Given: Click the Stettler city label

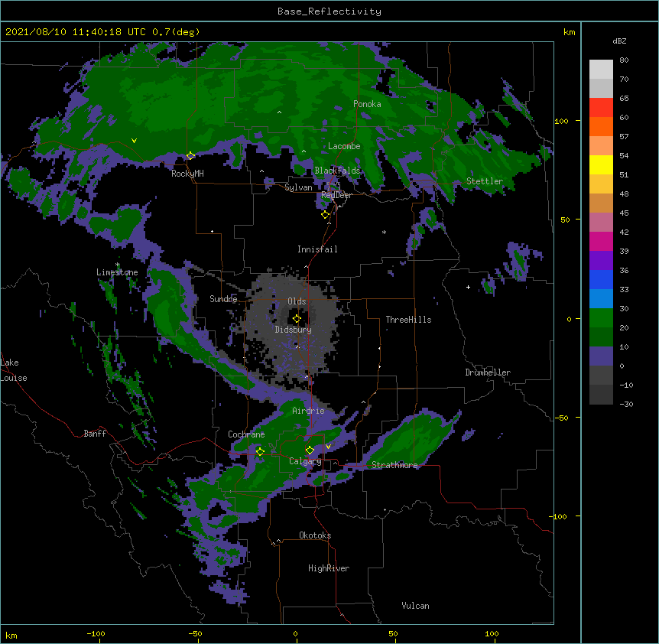Looking at the screenshot, I should click(x=485, y=181).
